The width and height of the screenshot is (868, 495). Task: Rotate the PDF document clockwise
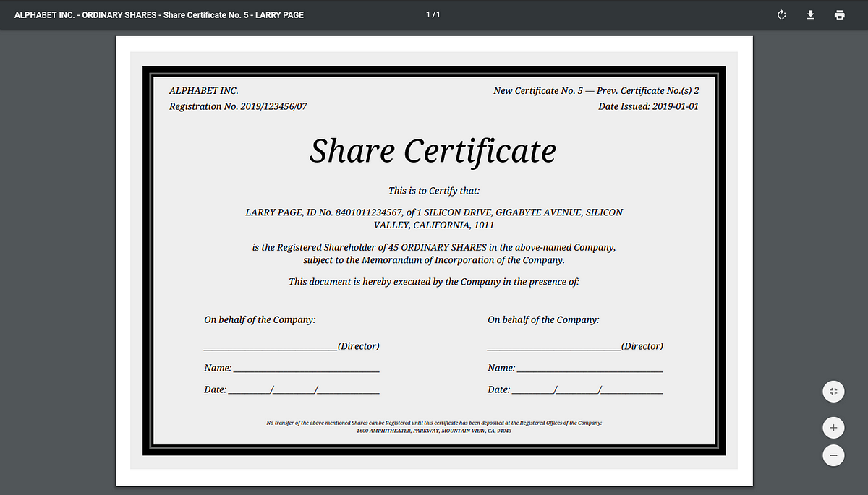click(x=781, y=14)
